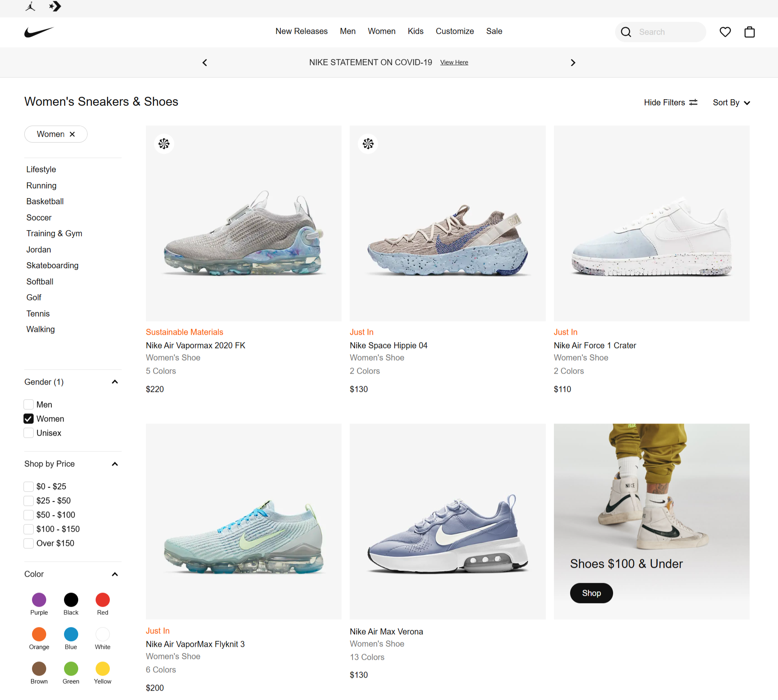Open the Nike Air Max Verona product image

click(x=447, y=521)
